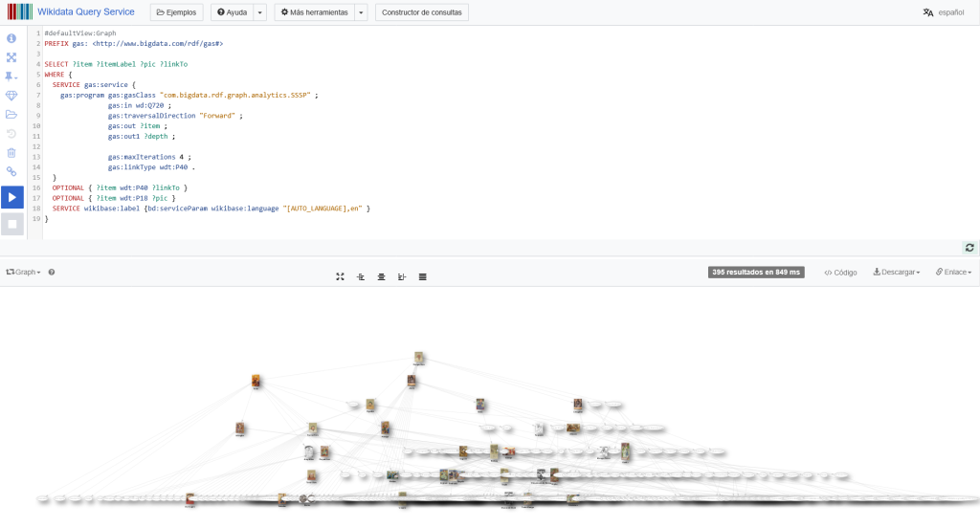Open saved queries with the folder icon
Image resolution: width=980 pixels, height=527 pixels.
(x=11, y=115)
